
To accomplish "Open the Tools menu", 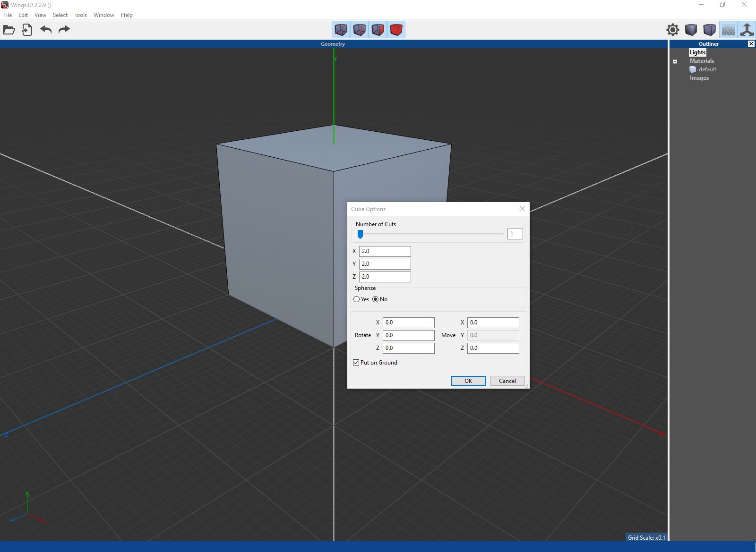I will tap(80, 15).
